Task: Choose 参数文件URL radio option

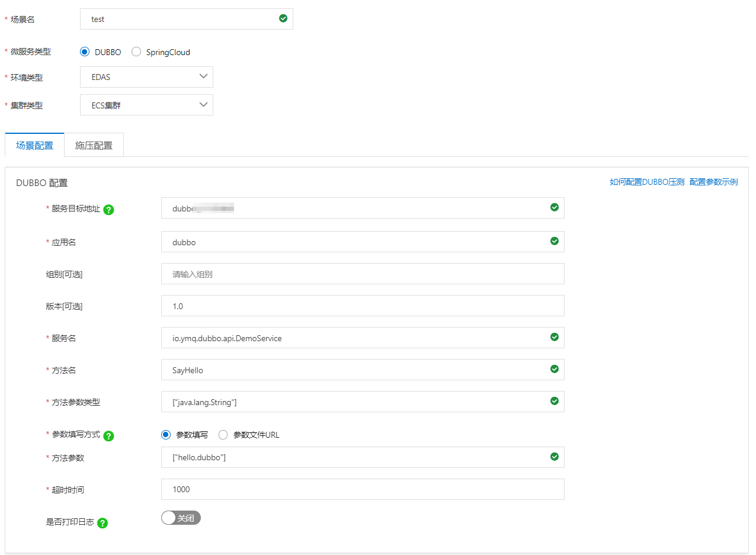Action: tap(223, 435)
